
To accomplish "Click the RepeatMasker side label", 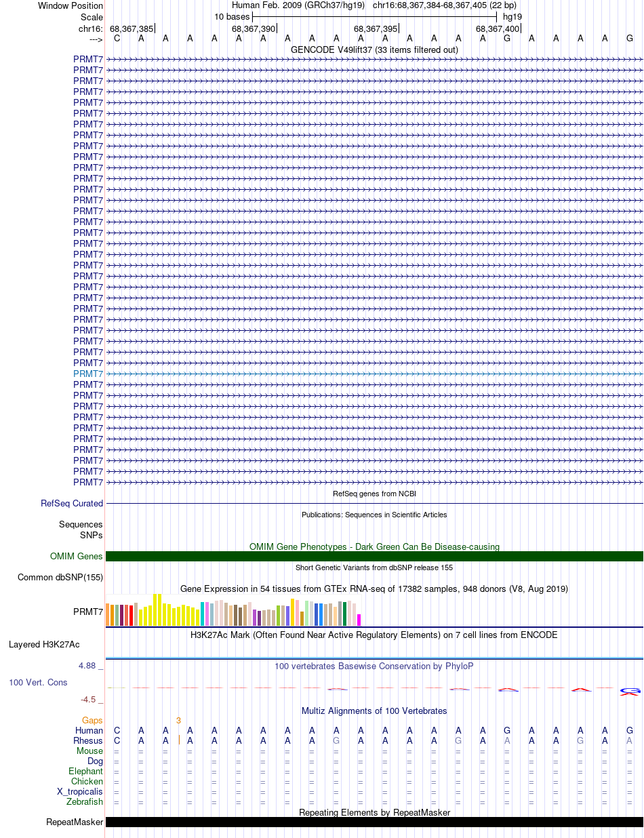I will click(x=75, y=822).
